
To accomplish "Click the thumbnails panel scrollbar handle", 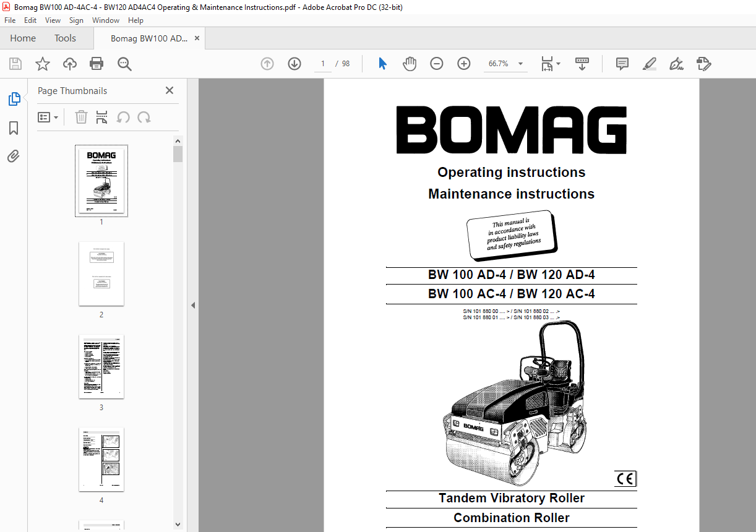I will point(178,153).
